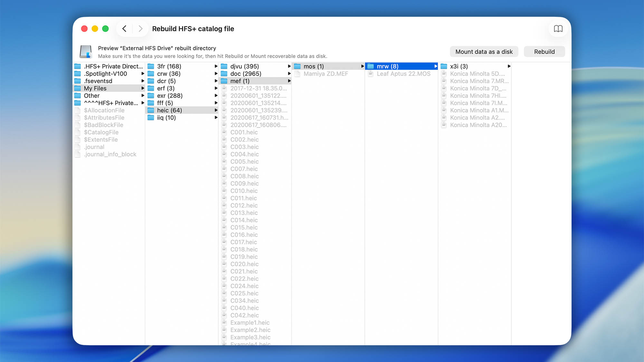Click the Mount data as a disk button

click(x=484, y=51)
